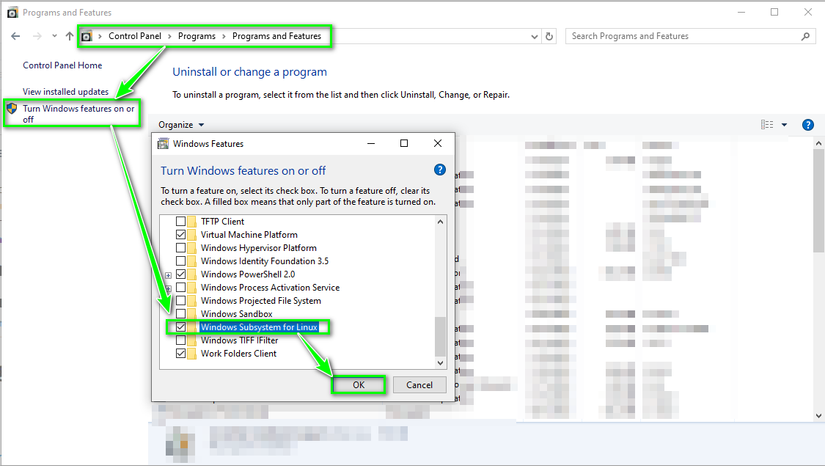Screen dimensions: 825x466
Task: Click the Up to parent folder arrow
Action: point(69,36)
